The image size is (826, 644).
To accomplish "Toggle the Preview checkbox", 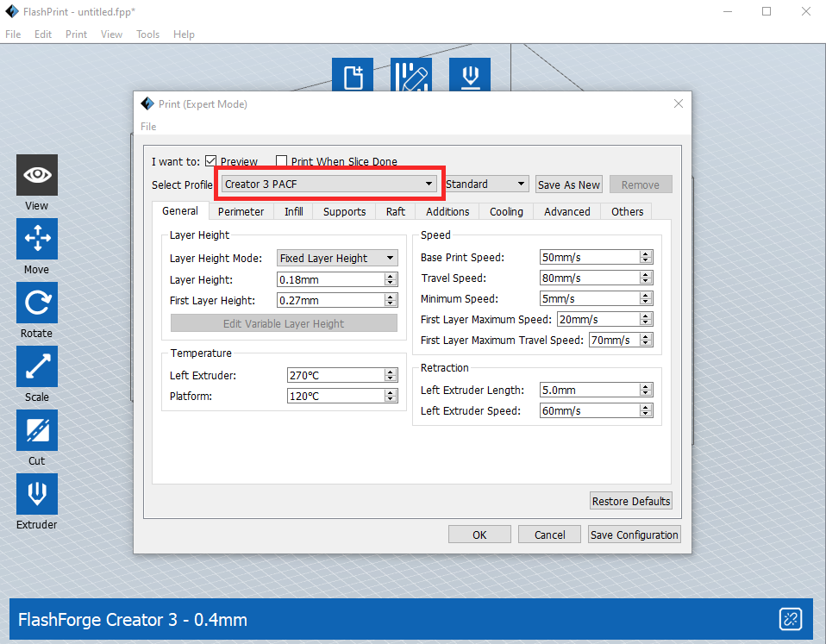I will click(210, 160).
